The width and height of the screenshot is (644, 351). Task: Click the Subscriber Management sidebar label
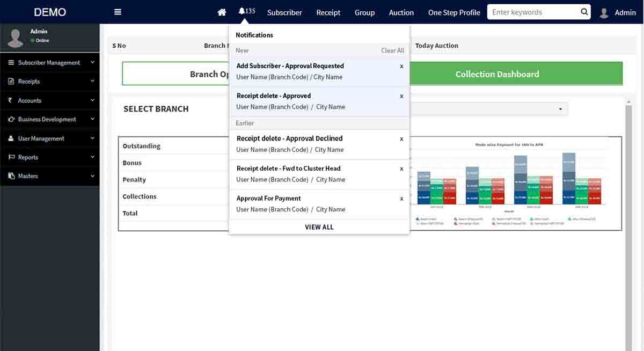coord(49,63)
